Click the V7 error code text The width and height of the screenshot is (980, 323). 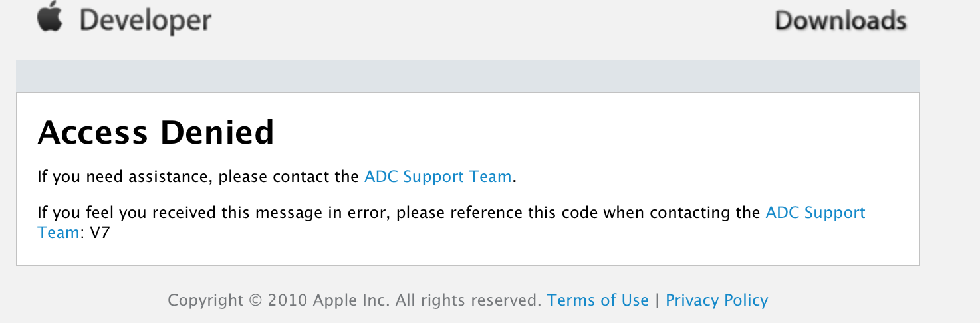click(x=100, y=233)
